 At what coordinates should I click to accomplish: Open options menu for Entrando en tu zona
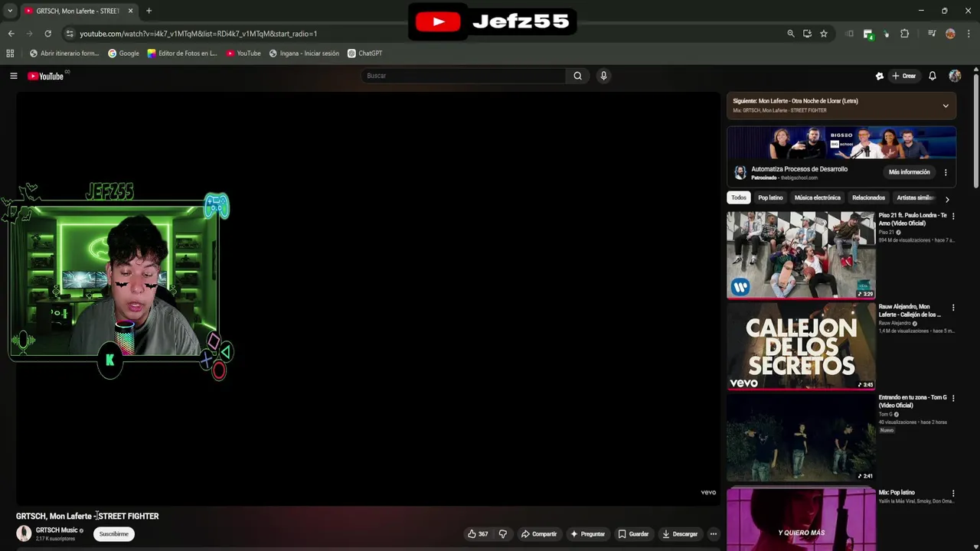[x=953, y=399]
